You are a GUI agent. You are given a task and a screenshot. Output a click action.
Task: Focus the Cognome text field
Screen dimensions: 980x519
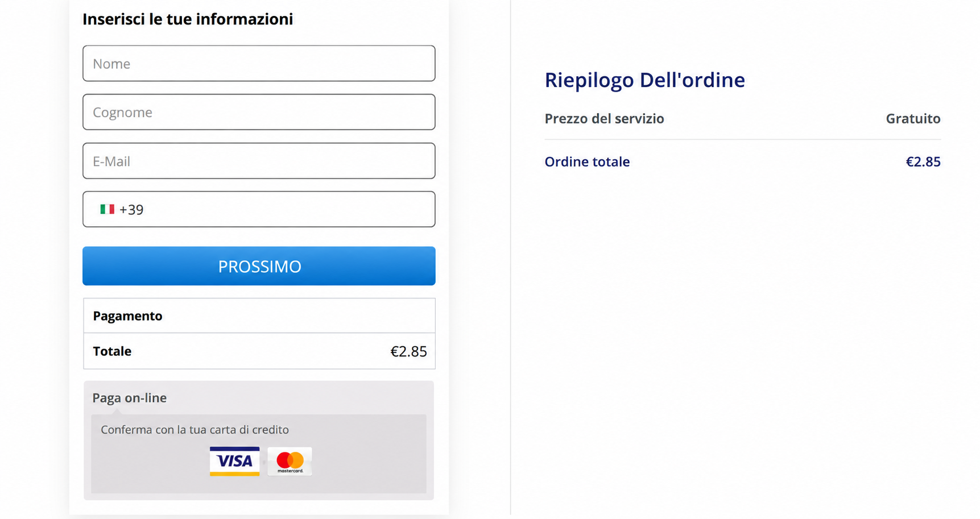click(259, 112)
